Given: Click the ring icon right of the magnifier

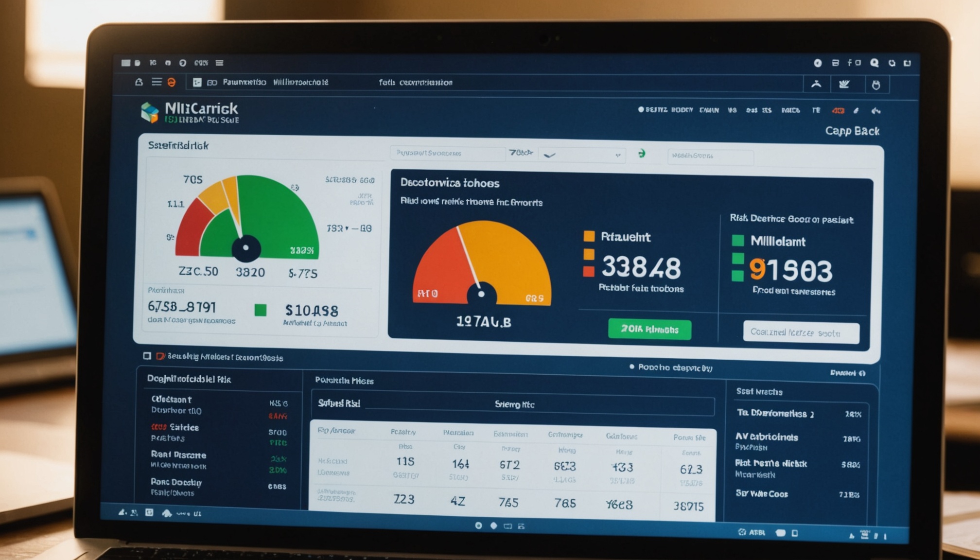Looking at the screenshot, I should (x=892, y=63).
